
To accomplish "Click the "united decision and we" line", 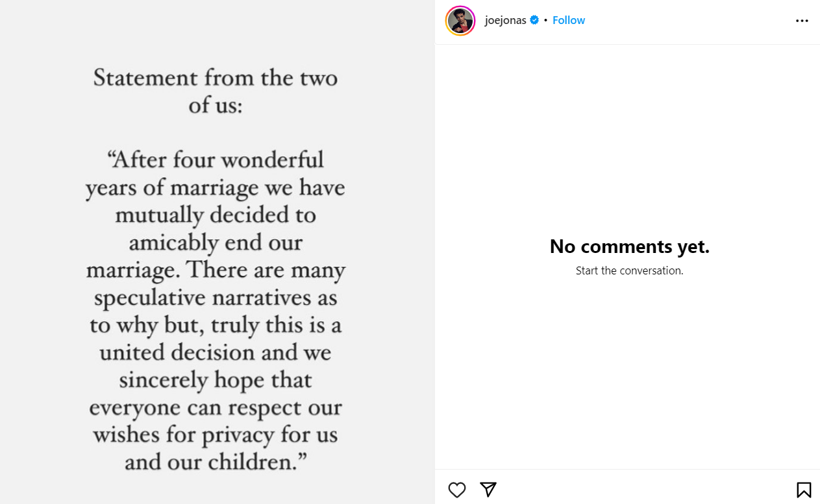I will [216, 353].
